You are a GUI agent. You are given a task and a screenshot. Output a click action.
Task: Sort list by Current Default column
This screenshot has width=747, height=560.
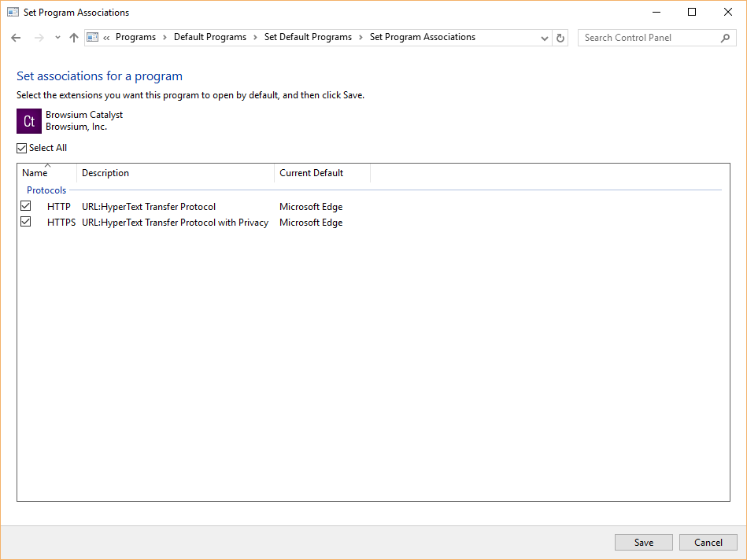pyautogui.click(x=312, y=173)
